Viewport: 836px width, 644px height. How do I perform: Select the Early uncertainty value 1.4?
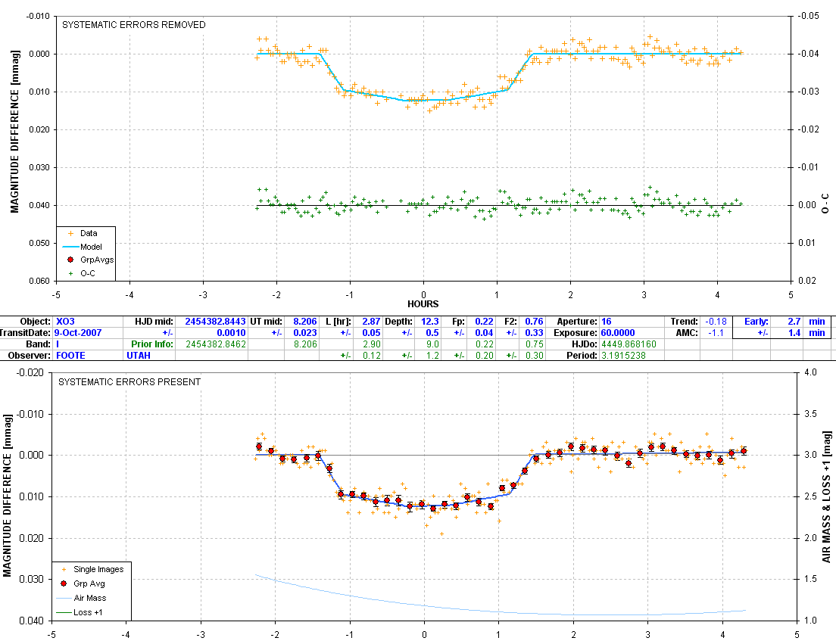pyautogui.click(x=794, y=332)
